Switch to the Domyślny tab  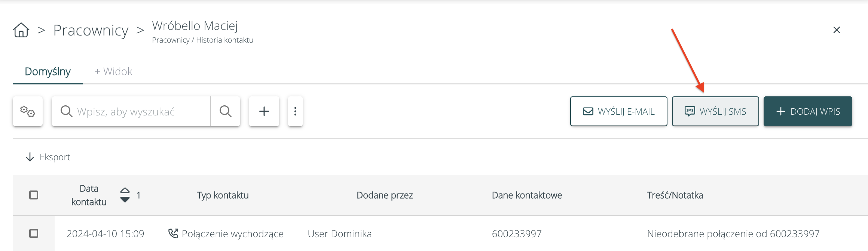[x=48, y=71]
